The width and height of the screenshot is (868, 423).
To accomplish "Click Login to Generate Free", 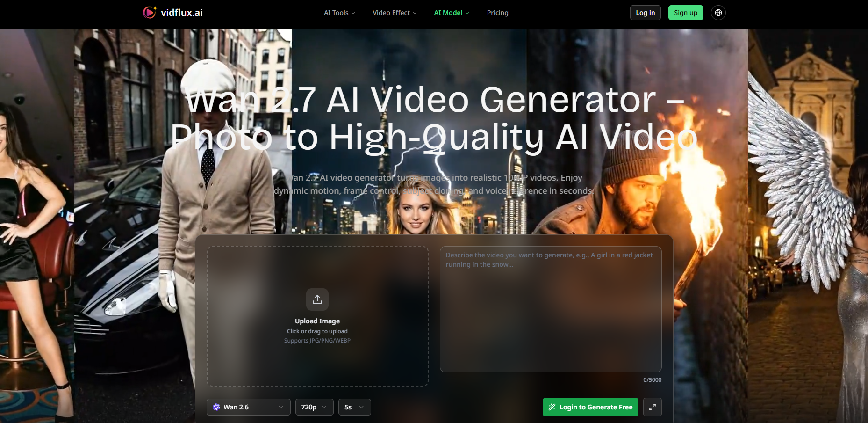I will pyautogui.click(x=590, y=407).
